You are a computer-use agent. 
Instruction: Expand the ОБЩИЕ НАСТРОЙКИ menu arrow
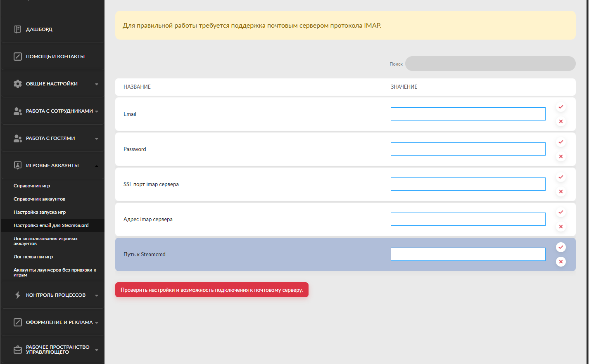pyautogui.click(x=97, y=84)
